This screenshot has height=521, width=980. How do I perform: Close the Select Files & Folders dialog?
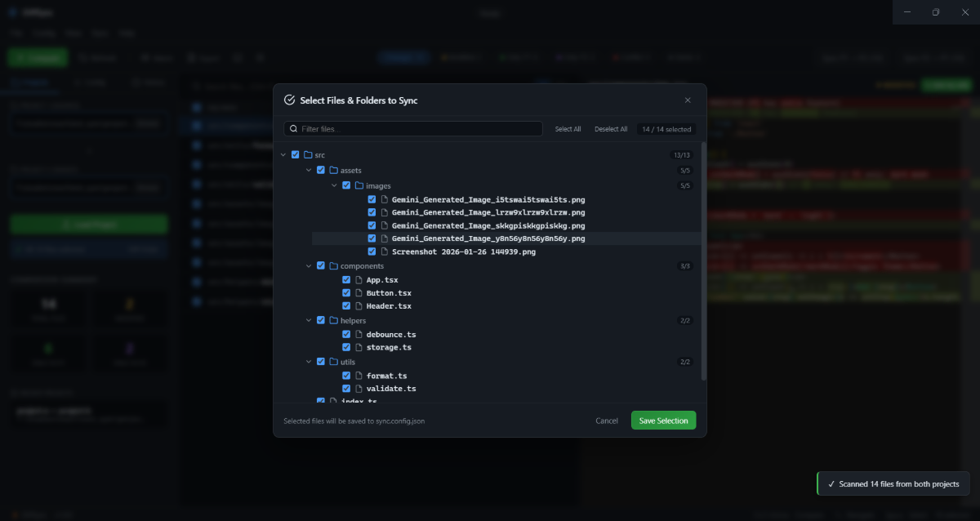[688, 100]
